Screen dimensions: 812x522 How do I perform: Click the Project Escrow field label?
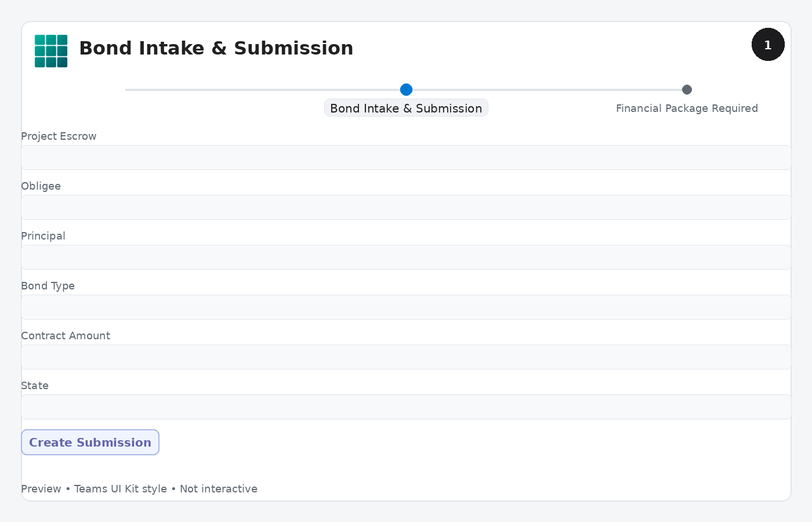[59, 136]
